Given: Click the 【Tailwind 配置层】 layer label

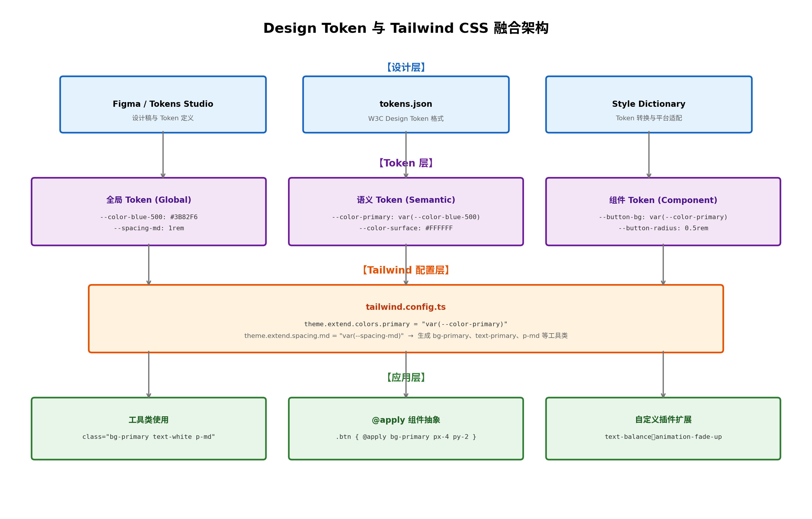Looking at the screenshot, I should (406, 270).
